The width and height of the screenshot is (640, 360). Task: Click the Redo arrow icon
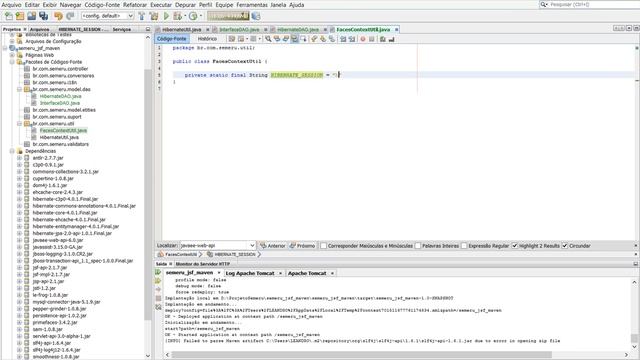pyautogui.click(x=70, y=16)
